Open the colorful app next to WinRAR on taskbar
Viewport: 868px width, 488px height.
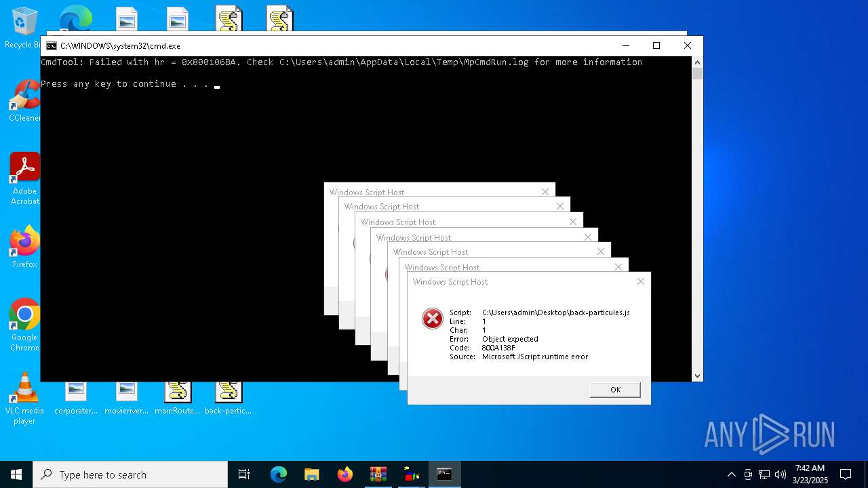click(x=411, y=474)
